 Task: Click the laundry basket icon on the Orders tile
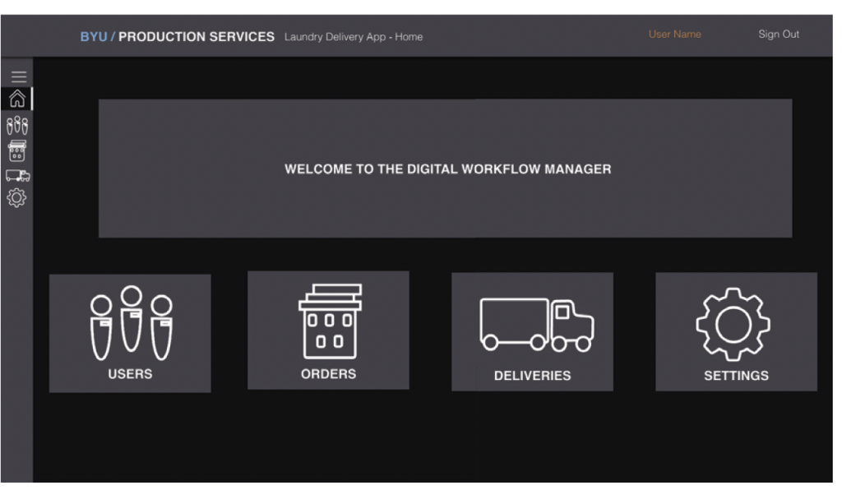click(x=329, y=321)
